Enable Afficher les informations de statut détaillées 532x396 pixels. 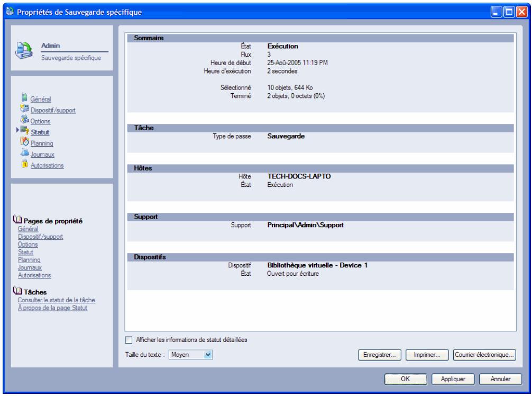(129, 340)
